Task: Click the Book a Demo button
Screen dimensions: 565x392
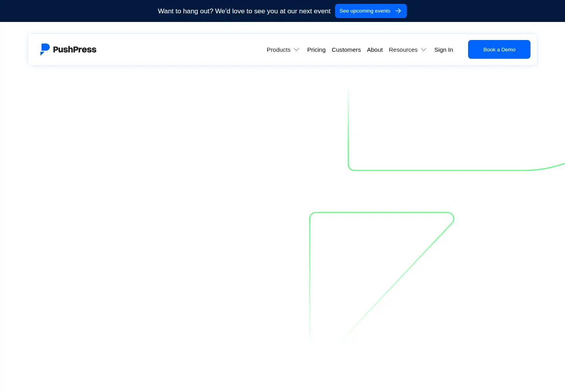Action: point(499,49)
